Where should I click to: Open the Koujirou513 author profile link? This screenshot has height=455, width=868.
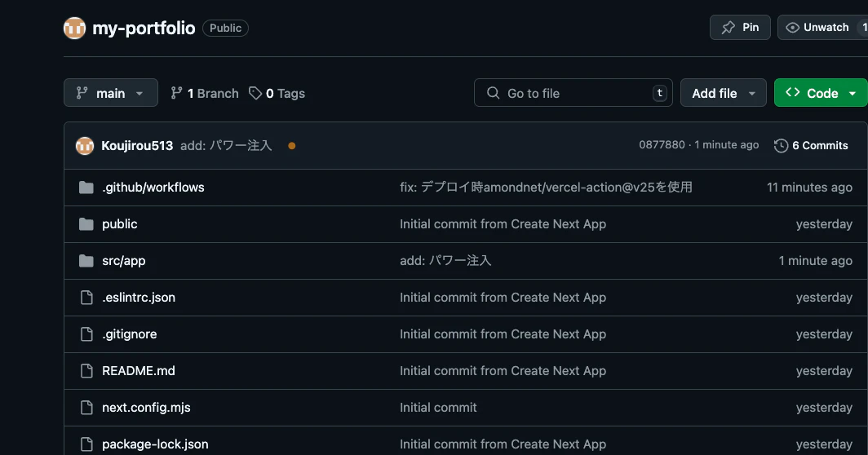pyautogui.click(x=137, y=146)
